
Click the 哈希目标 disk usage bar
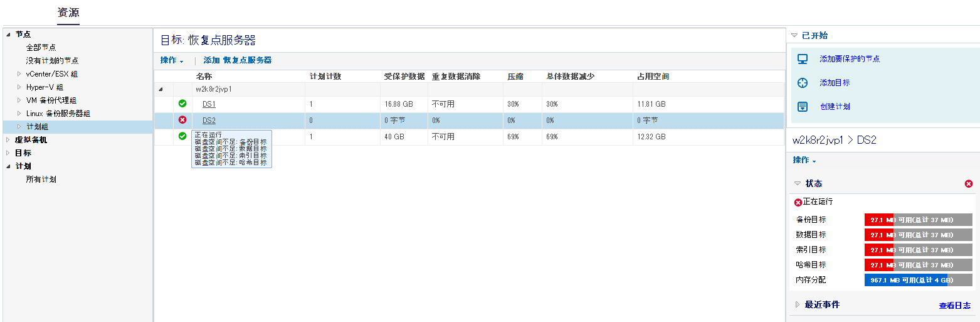click(x=918, y=265)
